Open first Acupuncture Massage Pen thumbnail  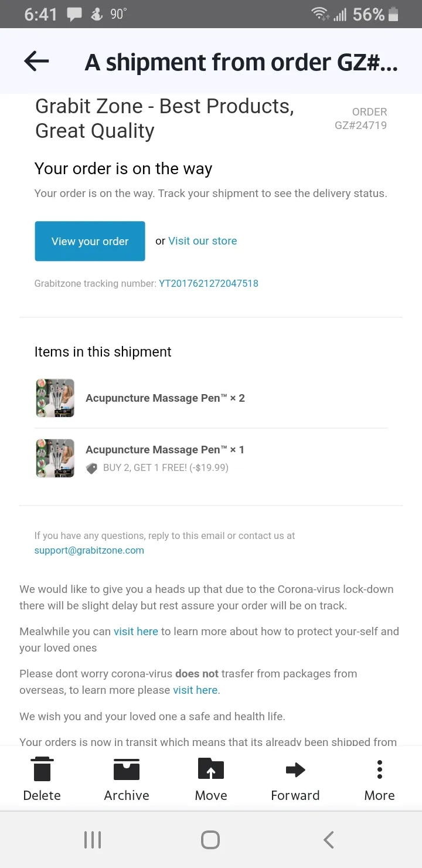(x=55, y=398)
